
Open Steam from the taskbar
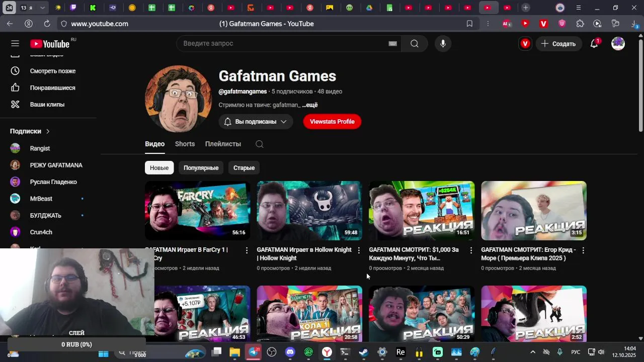(363, 352)
